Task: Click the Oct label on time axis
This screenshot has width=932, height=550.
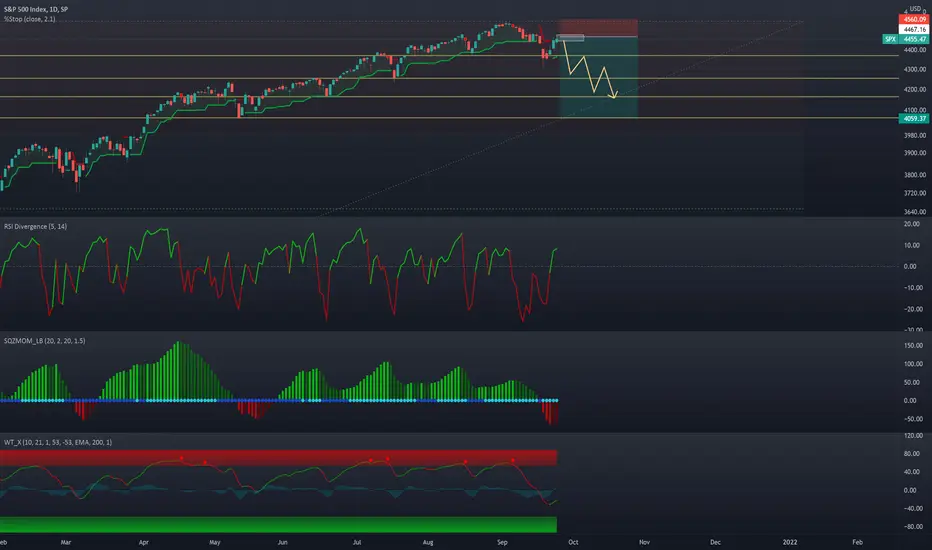Action: tap(573, 542)
